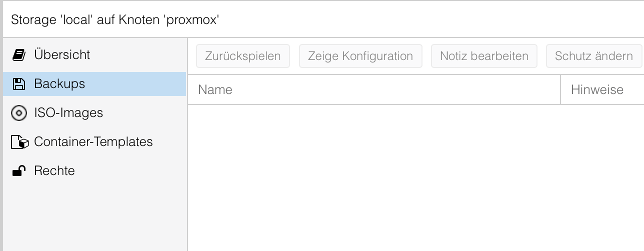Show the Container-Templates list
Viewport: 644px width, 251px height.
(93, 142)
